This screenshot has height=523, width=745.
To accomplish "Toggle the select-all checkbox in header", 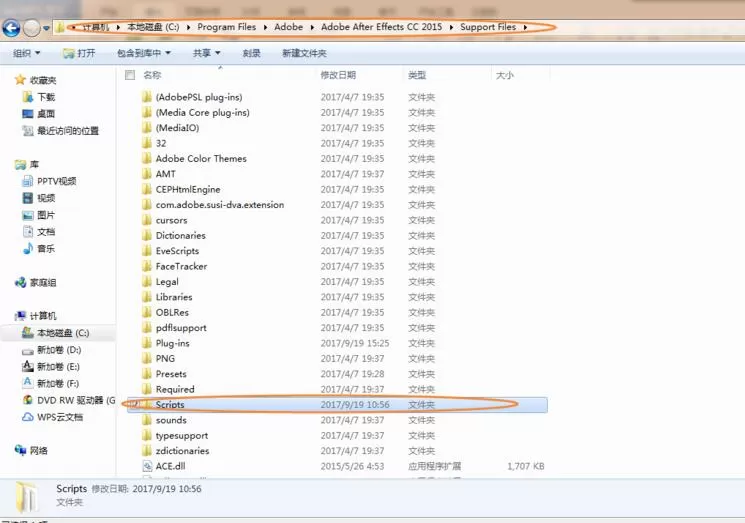I will (x=130, y=75).
